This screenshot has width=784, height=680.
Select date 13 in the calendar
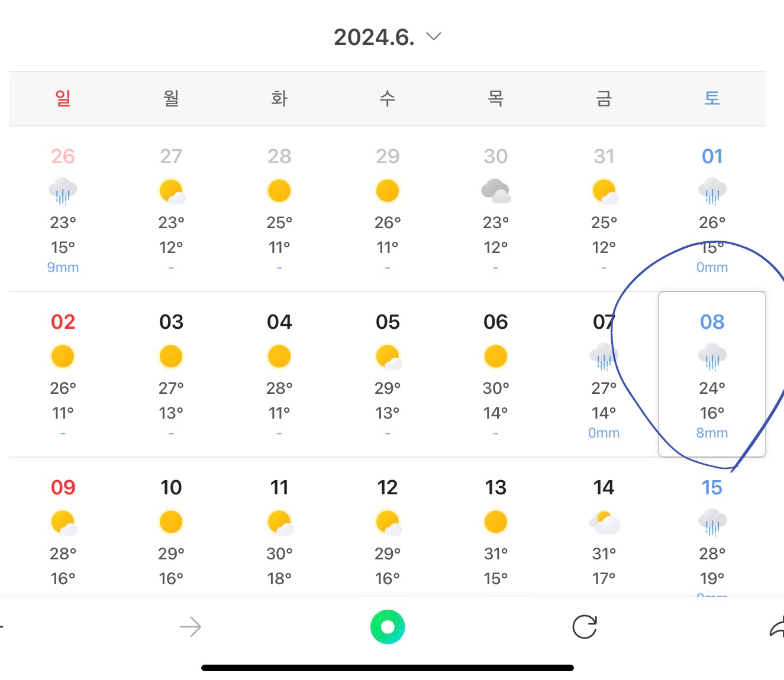pyautogui.click(x=495, y=487)
